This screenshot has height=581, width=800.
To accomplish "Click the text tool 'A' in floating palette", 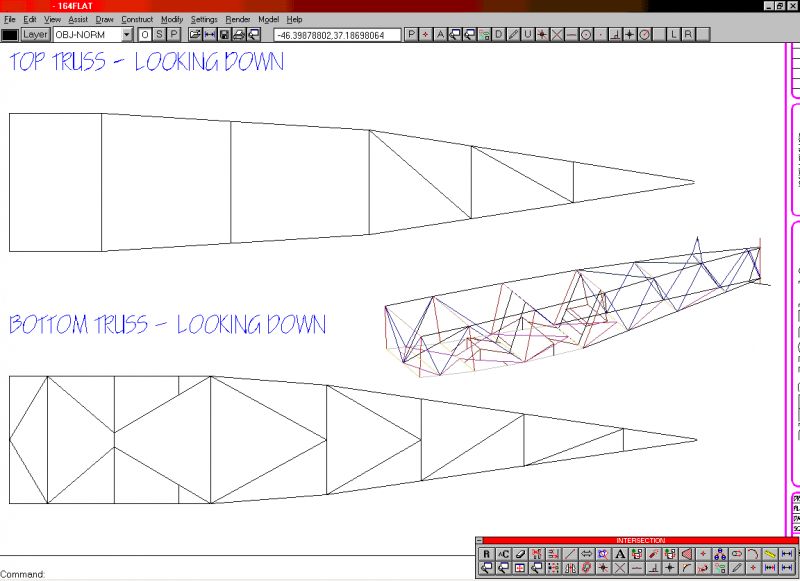I will click(620, 553).
